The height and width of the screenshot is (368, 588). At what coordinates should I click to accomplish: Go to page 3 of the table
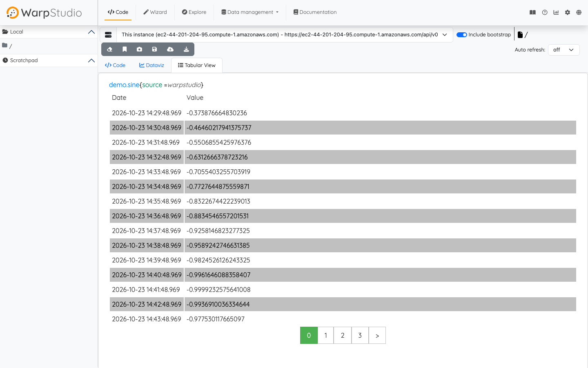[360, 335]
